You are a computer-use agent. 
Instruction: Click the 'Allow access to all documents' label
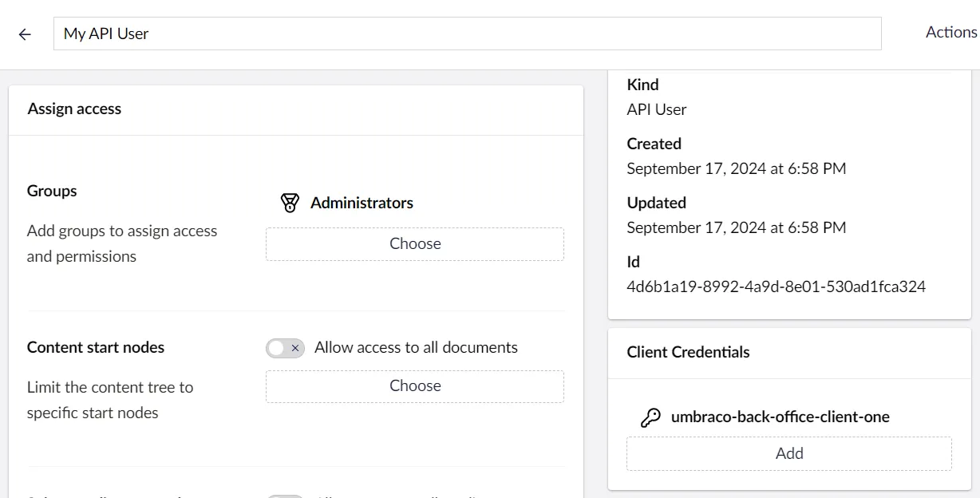416,347
